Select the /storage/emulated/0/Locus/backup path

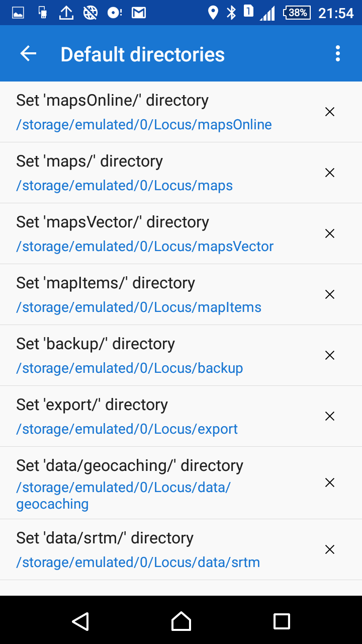[x=130, y=368]
